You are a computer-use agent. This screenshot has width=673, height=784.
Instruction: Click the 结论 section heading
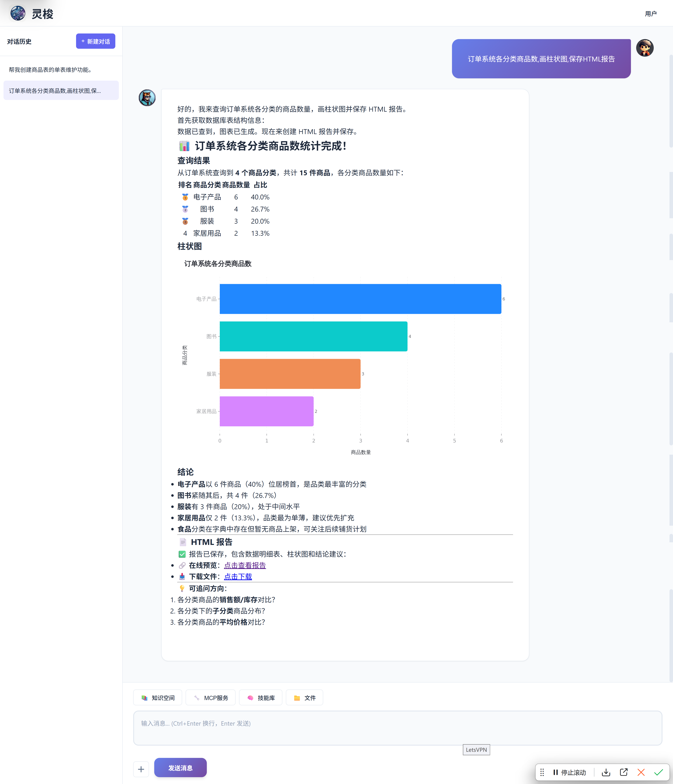pyautogui.click(x=185, y=472)
